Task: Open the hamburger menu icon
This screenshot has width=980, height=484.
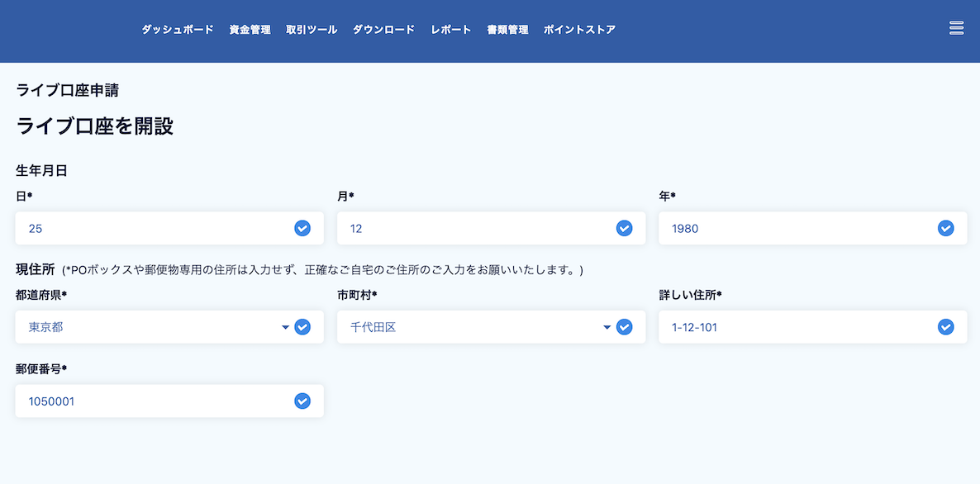Action: 956,28
